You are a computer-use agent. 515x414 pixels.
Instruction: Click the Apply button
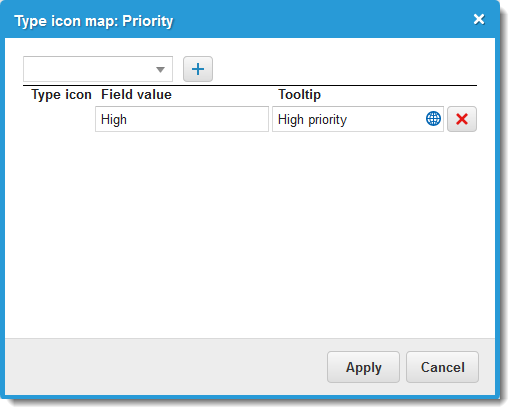[363, 367]
